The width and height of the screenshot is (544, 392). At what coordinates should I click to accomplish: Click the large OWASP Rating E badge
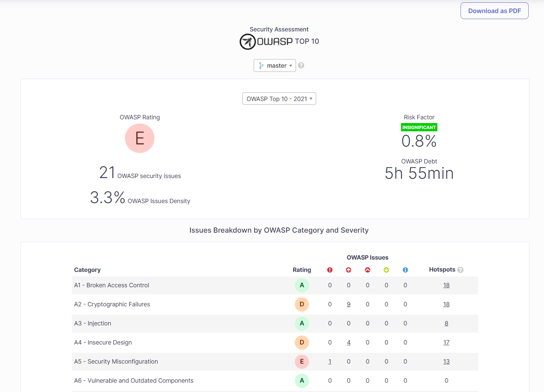140,138
